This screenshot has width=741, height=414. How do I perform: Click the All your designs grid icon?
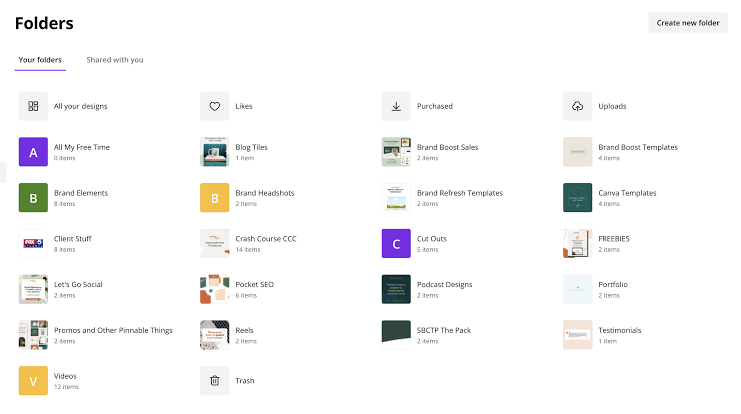[33, 106]
